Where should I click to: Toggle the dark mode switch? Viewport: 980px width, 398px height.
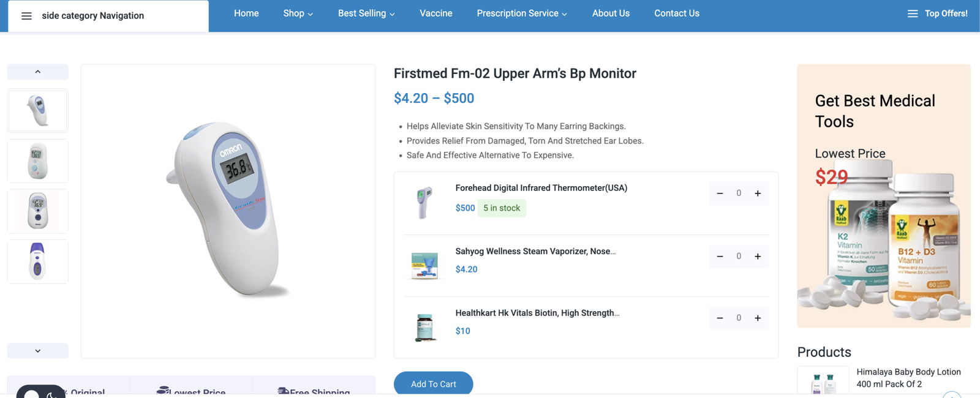pos(40,392)
